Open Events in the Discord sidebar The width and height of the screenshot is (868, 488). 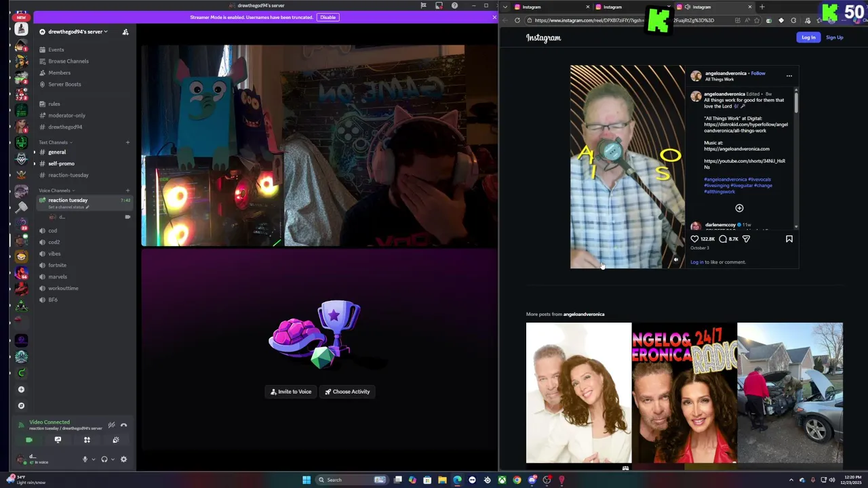56,49
